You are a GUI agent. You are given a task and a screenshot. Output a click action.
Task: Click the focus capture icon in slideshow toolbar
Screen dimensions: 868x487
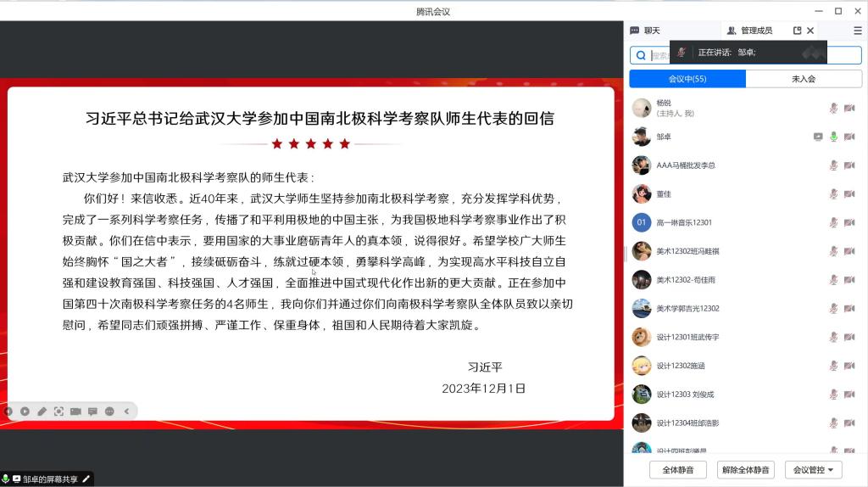pyautogui.click(x=58, y=411)
